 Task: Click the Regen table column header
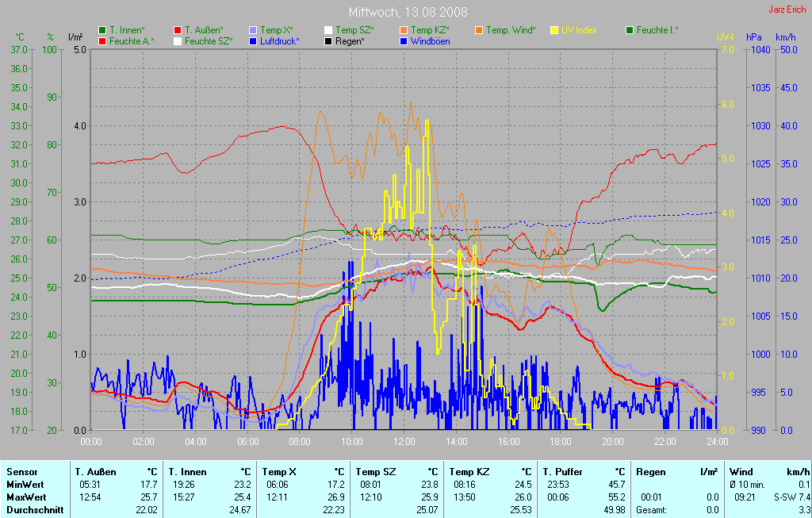(650, 473)
